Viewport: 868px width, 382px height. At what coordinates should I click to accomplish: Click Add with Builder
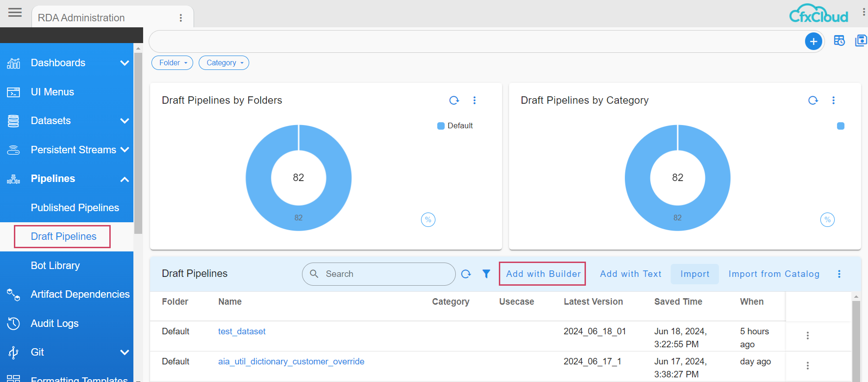(543, 274)
